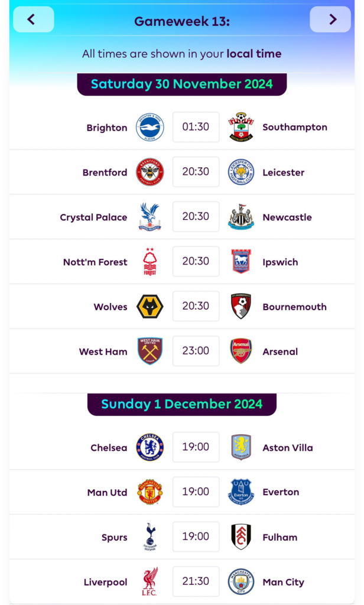The width and height of the screenshot is (364, 605).
Task: Click the Man City badge
Action: click(241, 581)
